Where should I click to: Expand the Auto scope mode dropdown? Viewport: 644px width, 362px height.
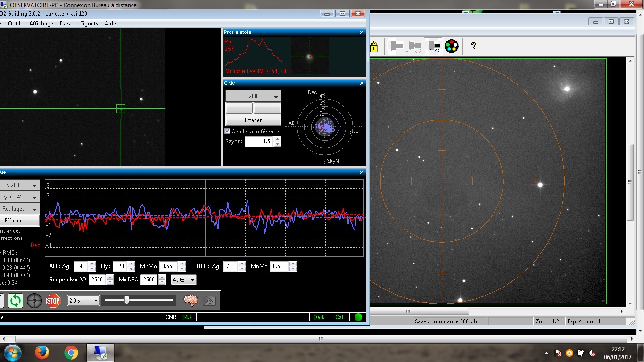click(x=183, y=280)
